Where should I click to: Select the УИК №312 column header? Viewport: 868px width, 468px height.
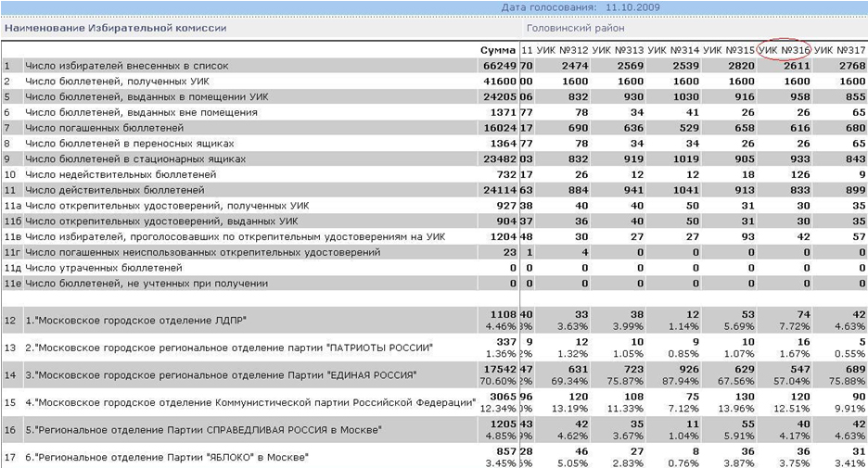tap(562, 49)
